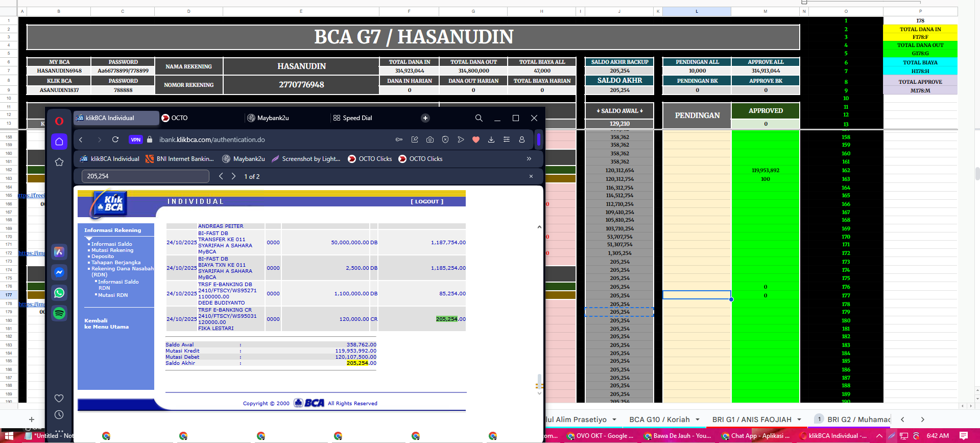980x443 pixels.
Task: Select the highlighted cell L177 in spreadsheet
Action: [x=697, y=295]
